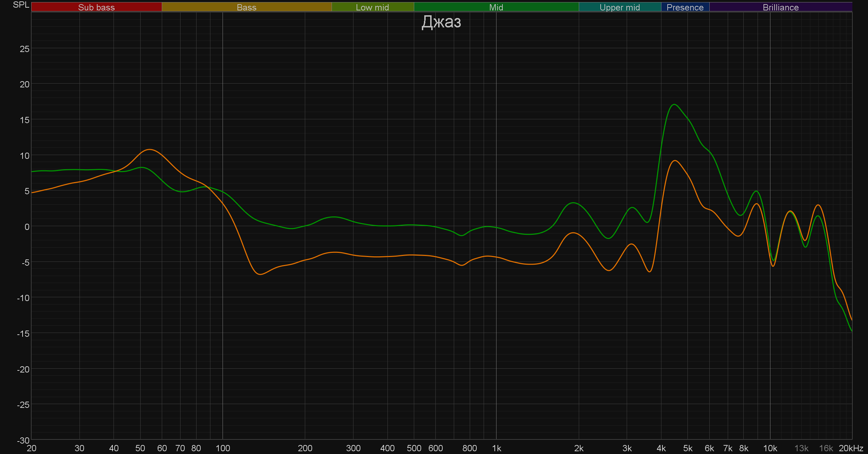Click the 25 dB level label
The image size is (868, 454).
point(24,49)
